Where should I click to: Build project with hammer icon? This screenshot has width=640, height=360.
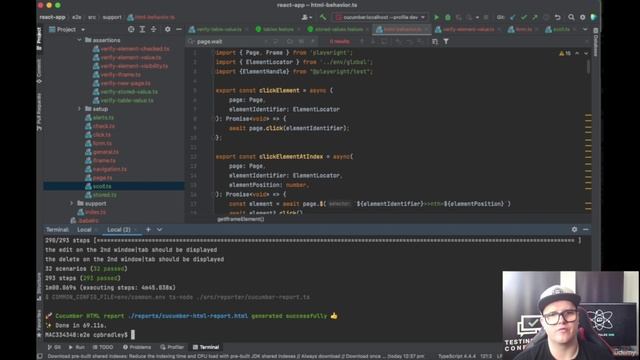[323, 17]
